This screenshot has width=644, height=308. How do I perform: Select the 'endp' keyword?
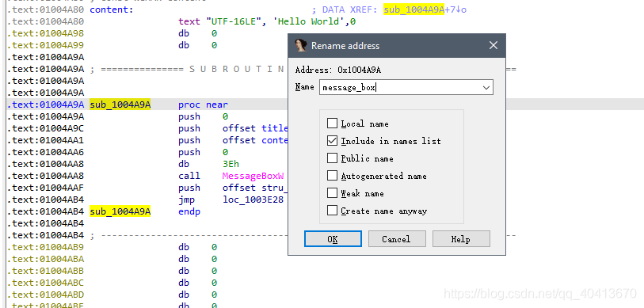pyautogui.click(x=189, y=211)
